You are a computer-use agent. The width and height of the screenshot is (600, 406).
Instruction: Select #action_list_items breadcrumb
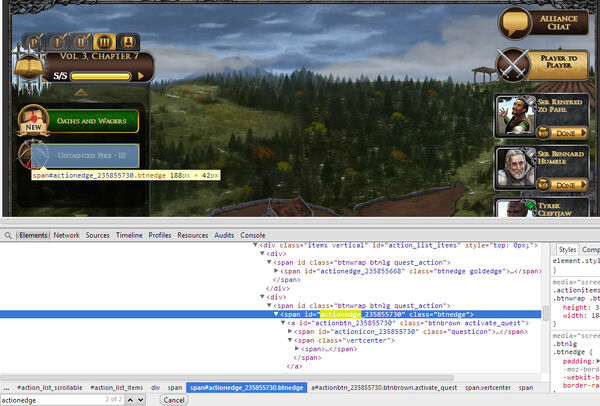pos(116,388)
